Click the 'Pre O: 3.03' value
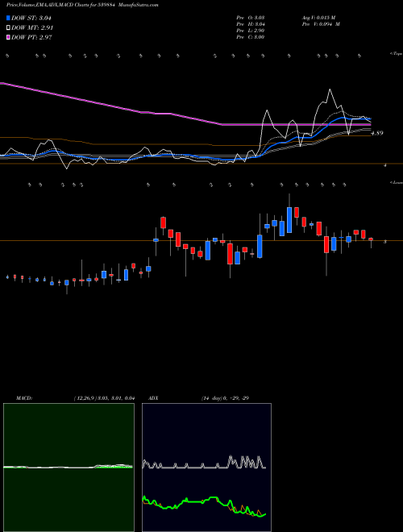 [251, 17]
